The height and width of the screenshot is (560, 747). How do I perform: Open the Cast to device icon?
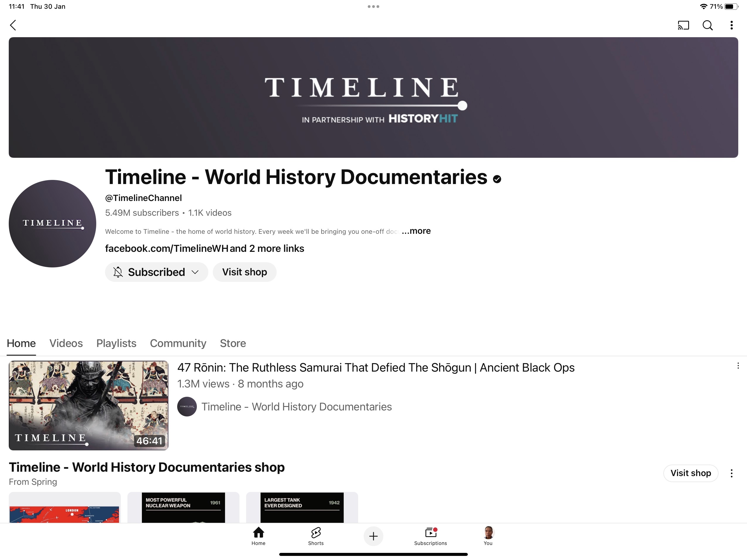click(683, 25)
